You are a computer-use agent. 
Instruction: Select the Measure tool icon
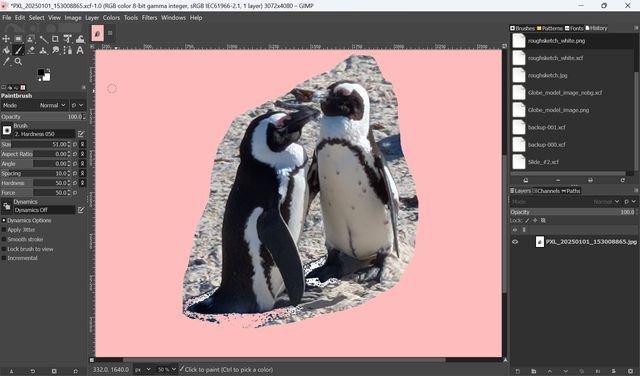pyautogui.click(x=43, y=39)
